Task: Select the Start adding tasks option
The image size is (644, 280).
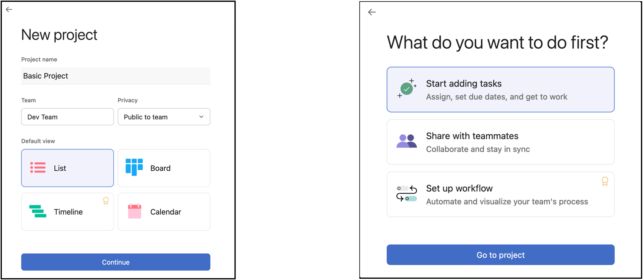Action: (500, 90)
